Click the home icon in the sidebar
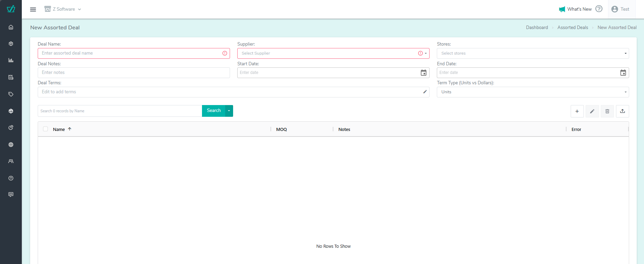 point(11,27)
